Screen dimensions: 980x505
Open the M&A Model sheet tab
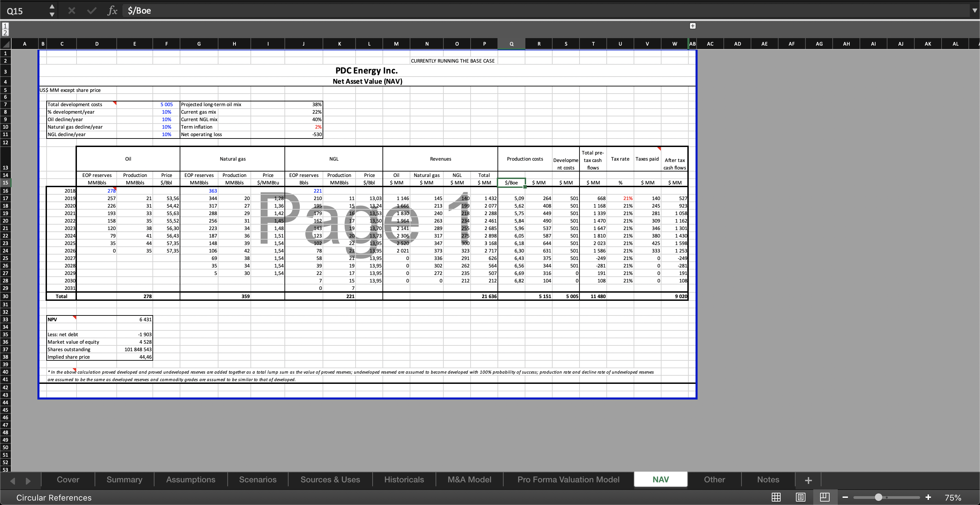(470, 479)
